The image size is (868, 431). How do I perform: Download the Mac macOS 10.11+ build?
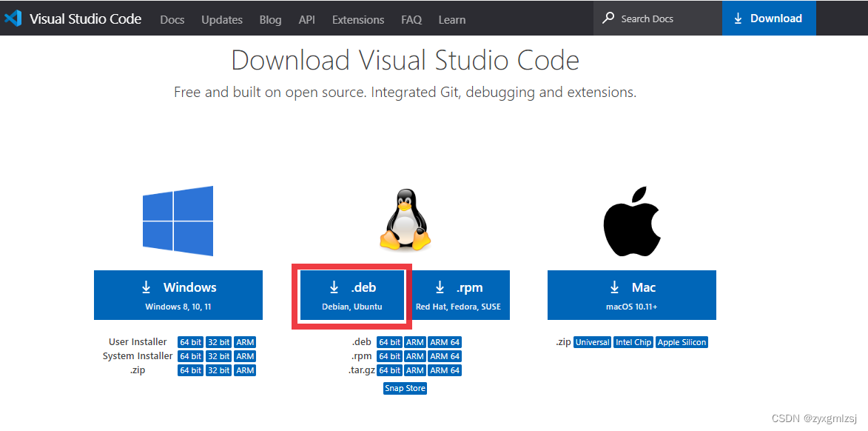click(632, 295)
